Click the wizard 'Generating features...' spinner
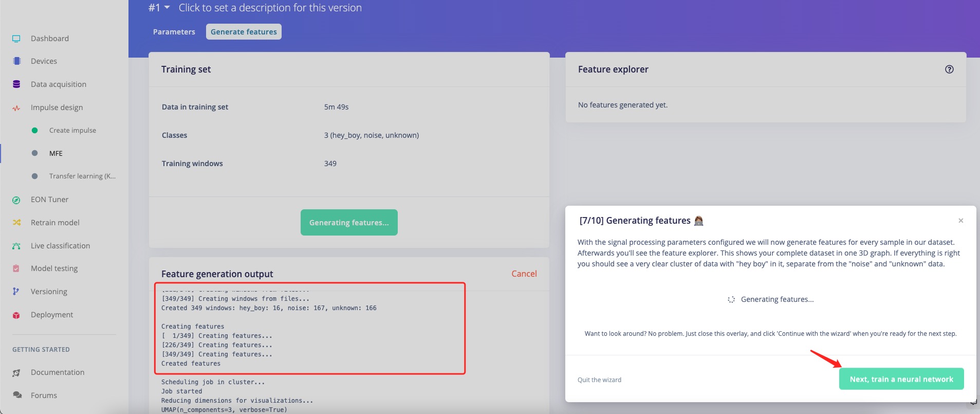The height and width of the screenshot is (414, 980). [x=731, y=299]
